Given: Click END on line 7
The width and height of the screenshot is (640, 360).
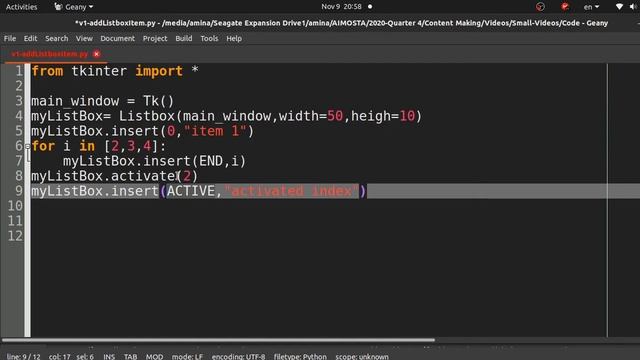Looking at the screenshot, I should pos(211,161).
